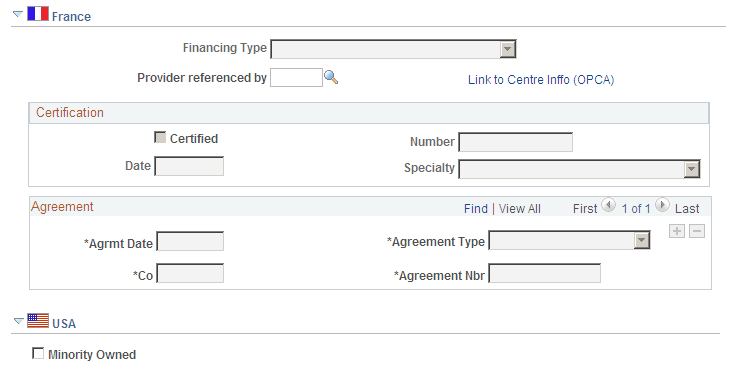Toggle the Certified checkbox

point(160,137)
